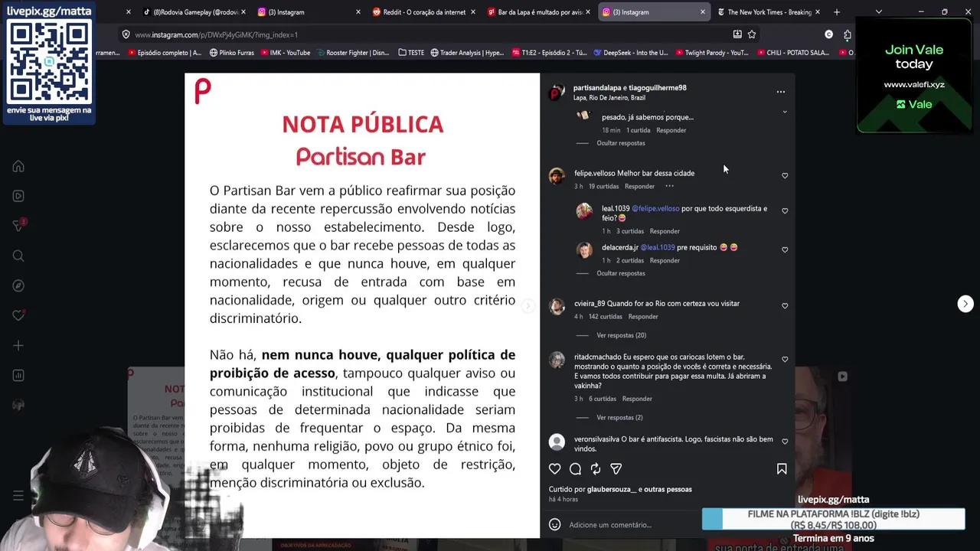The height and width of the screenshot is (551, 980).
Task: Reply to ritadcmachado's comment
Action: click(x=637, y=399)
